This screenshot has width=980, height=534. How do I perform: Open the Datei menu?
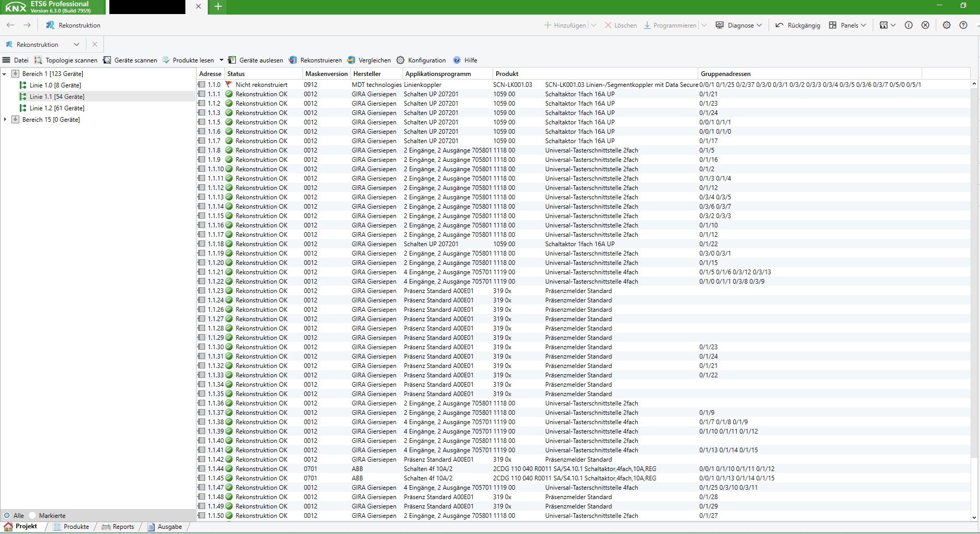pos(16,60)
